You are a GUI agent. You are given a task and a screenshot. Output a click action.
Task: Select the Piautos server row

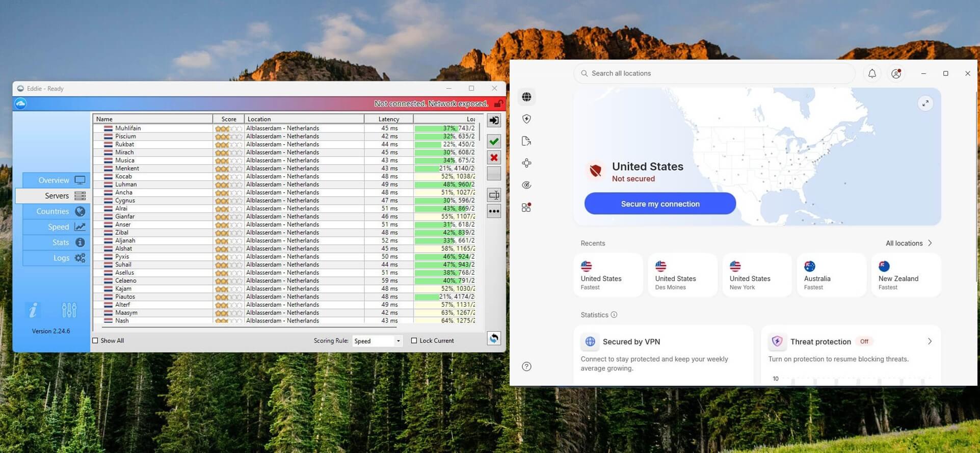(284, 297)
